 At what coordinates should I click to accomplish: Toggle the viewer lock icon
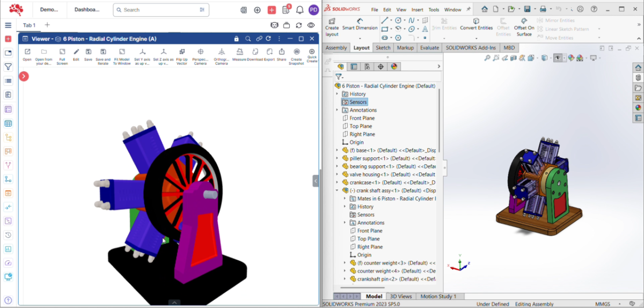click(236, 39)
